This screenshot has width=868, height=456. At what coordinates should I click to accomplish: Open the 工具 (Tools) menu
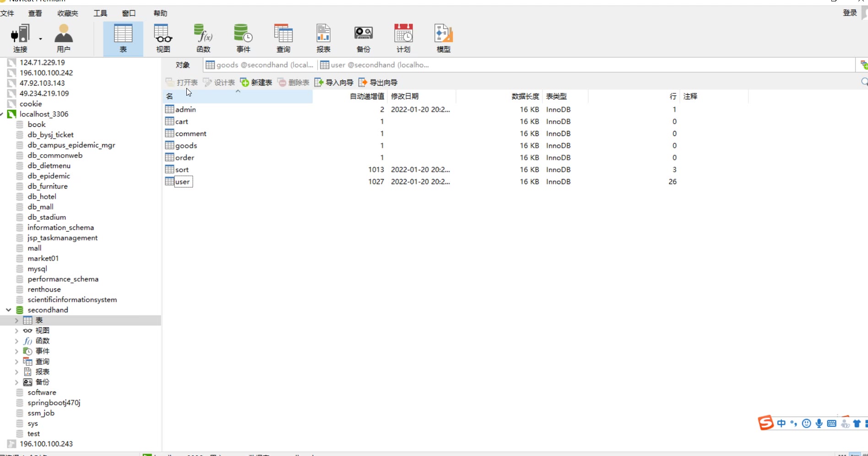[100, 13]
